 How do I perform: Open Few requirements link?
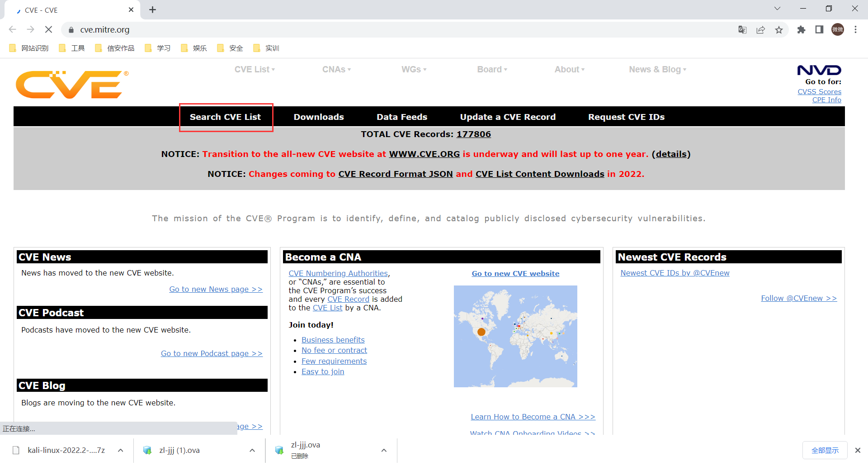click(x=334, y=361)
